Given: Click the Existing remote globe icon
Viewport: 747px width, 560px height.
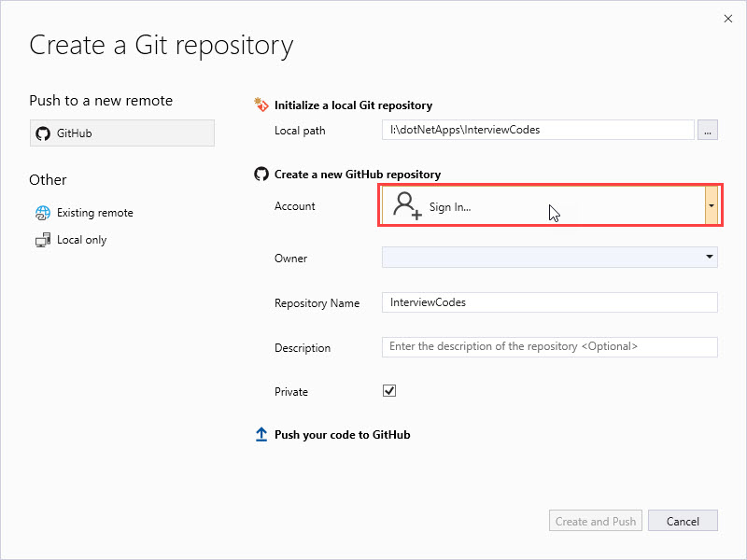Looking at the screenshot, I should tap(42, 213).
